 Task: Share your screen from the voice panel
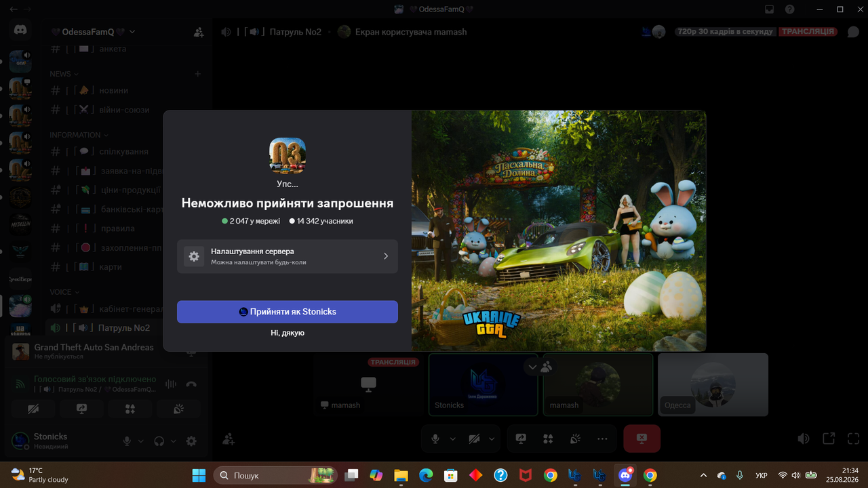pyautogui.click(x=81, y=409)
